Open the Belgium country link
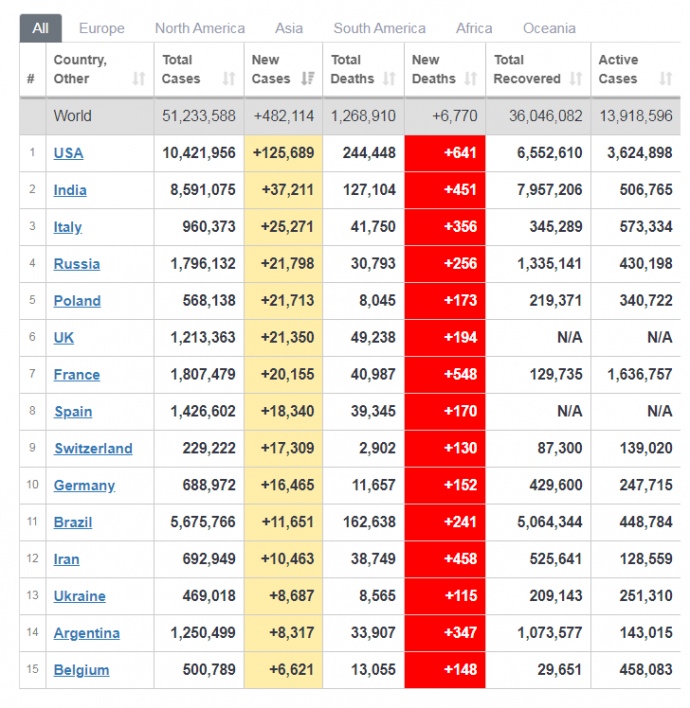 coord(81,670)
